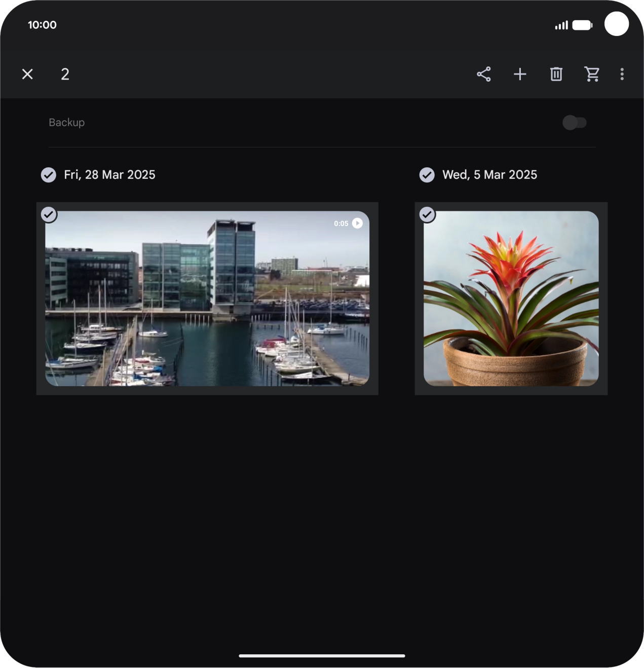
Task: Tap the signal strength icon
Action: coord(561,25)
